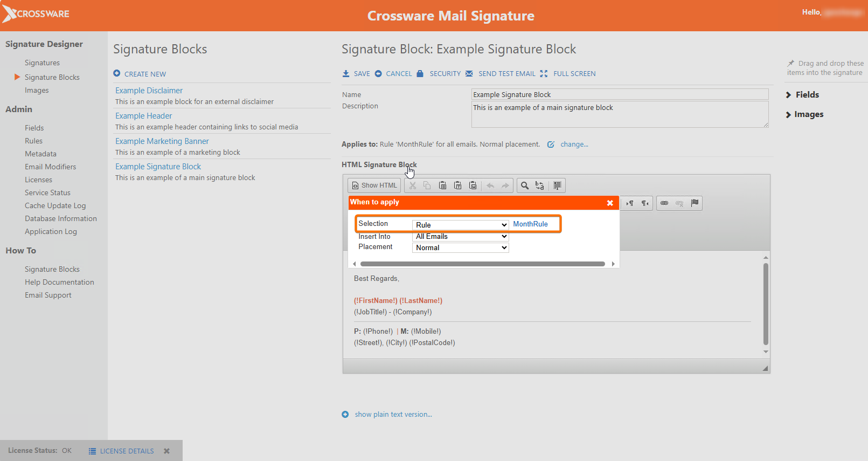
Task: Open the MonthRule link
Action: click(530, 224)
